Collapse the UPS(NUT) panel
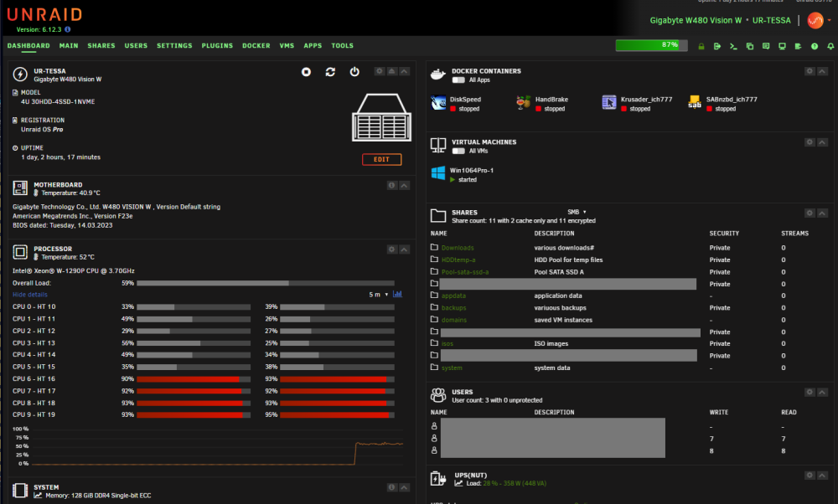The height and width of the screenshot is (504, 838). [823, 476]
